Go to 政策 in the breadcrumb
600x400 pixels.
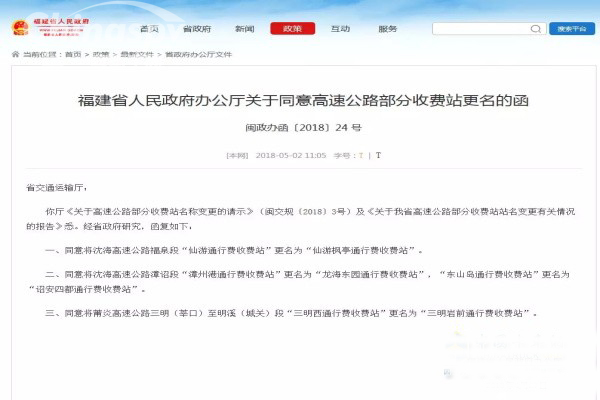pyautogui.click(x=101, y=54)
